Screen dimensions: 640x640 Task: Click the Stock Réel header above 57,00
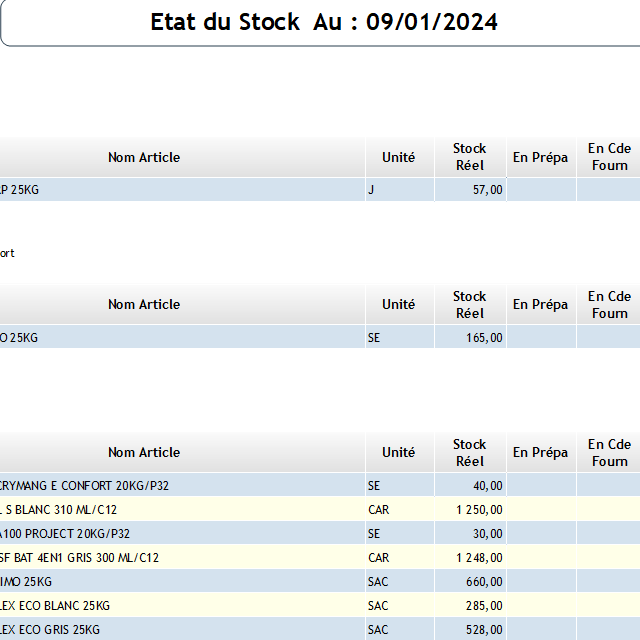469,157
